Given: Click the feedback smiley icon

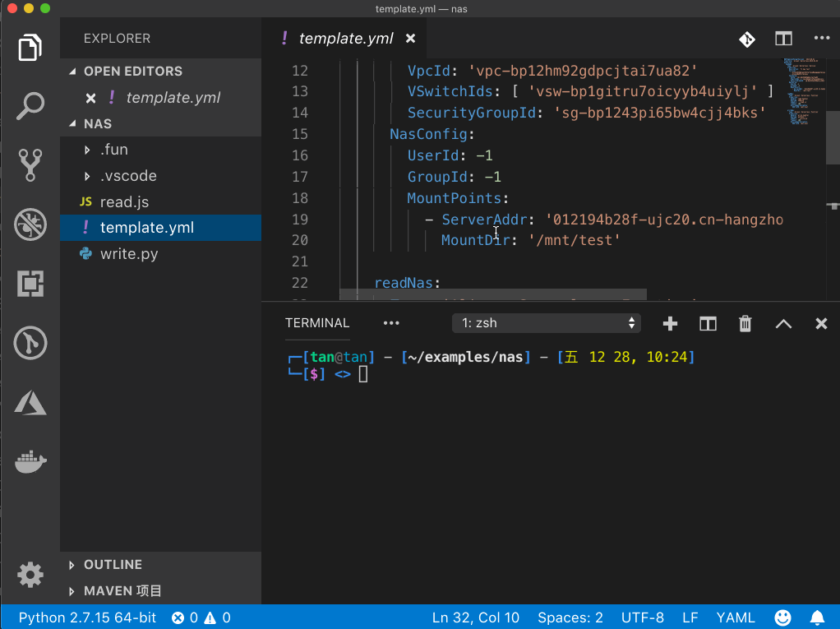Looking at the screenshot, I should pos(782,617).
